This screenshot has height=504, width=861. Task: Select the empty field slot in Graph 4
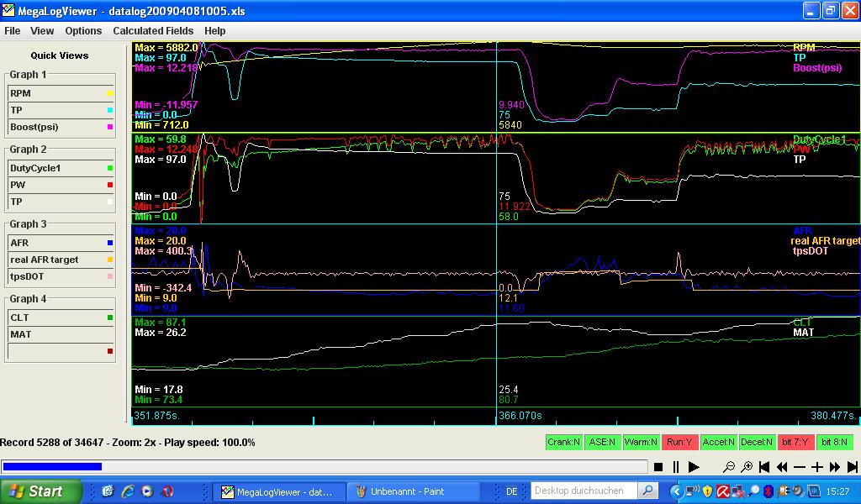(61, 351)
